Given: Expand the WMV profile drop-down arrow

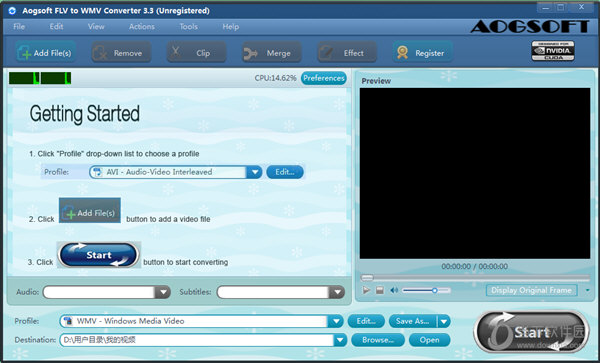Looking at the screenshot, I should click(x=336, y=321).
